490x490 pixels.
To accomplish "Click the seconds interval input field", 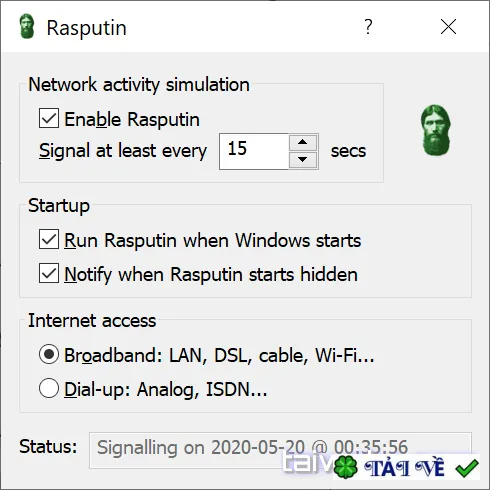I will [254, 151].
